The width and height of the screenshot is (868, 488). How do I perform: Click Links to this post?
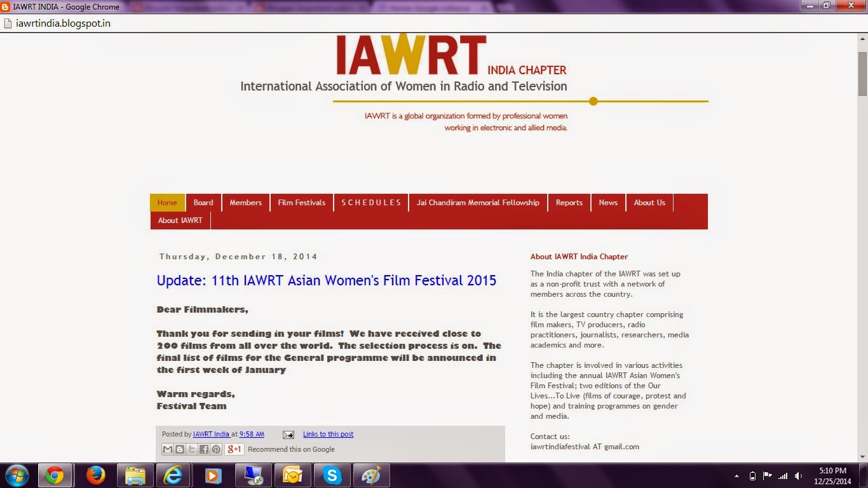328,435
